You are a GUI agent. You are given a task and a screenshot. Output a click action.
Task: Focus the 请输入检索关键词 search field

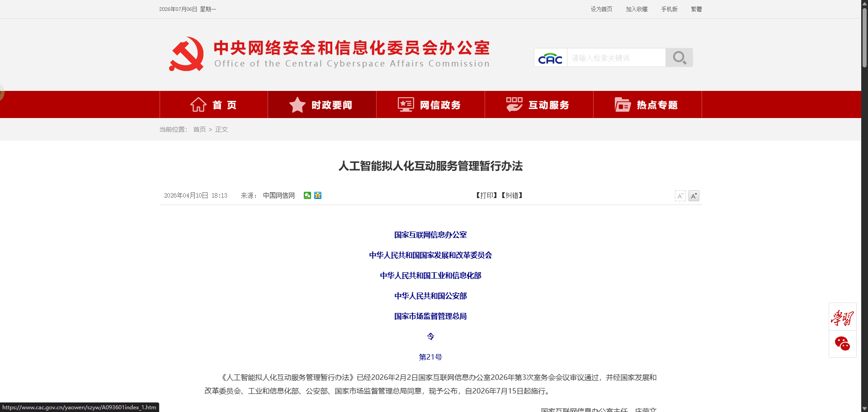click(x=616, y=58)
